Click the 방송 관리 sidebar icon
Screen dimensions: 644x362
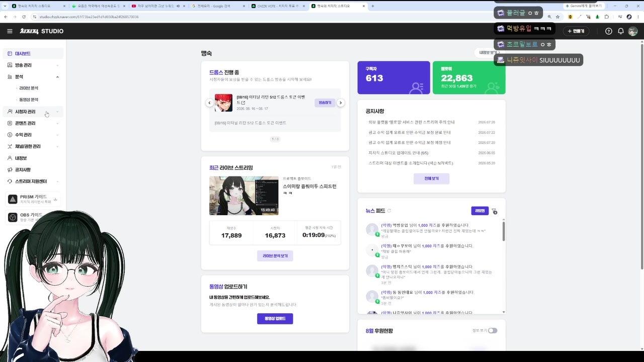point(10,65)
